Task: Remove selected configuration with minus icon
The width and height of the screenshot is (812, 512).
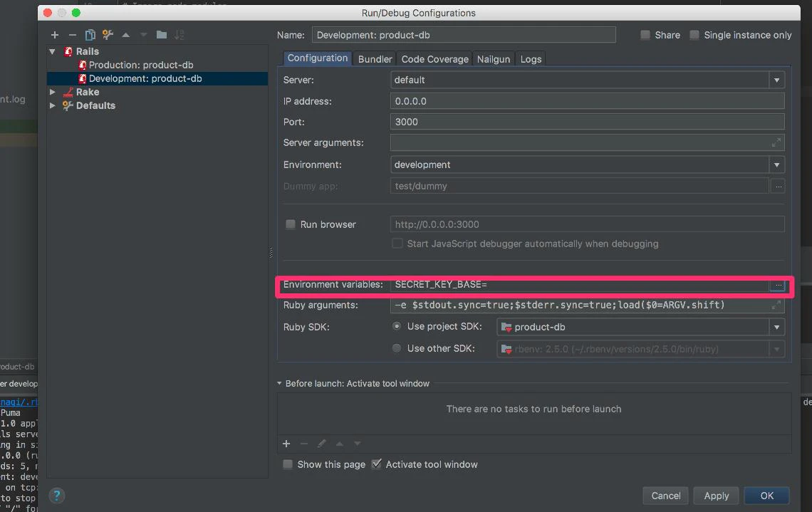Action: 73,35
